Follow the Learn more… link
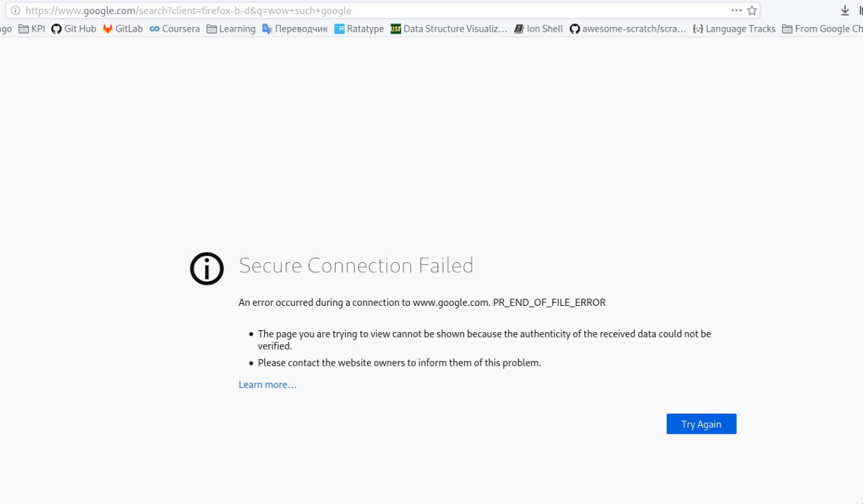 (268, 385)
